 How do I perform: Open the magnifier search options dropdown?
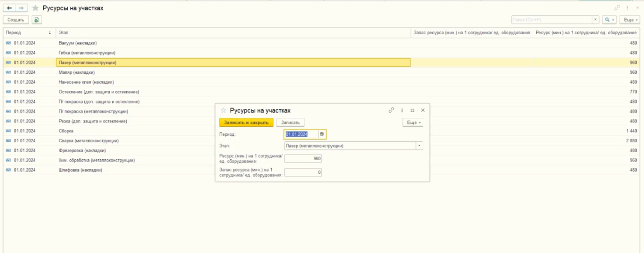coord(609,20)
